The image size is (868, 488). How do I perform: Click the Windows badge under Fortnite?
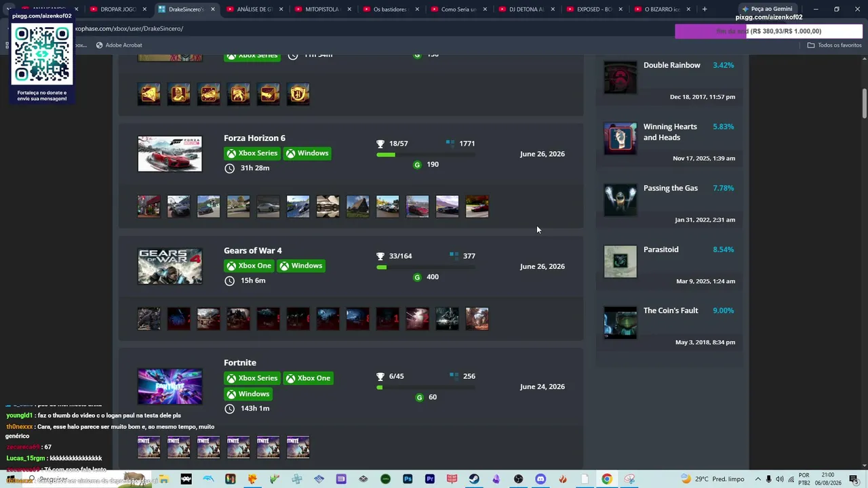pyautogui.click(x=248, y=394)
